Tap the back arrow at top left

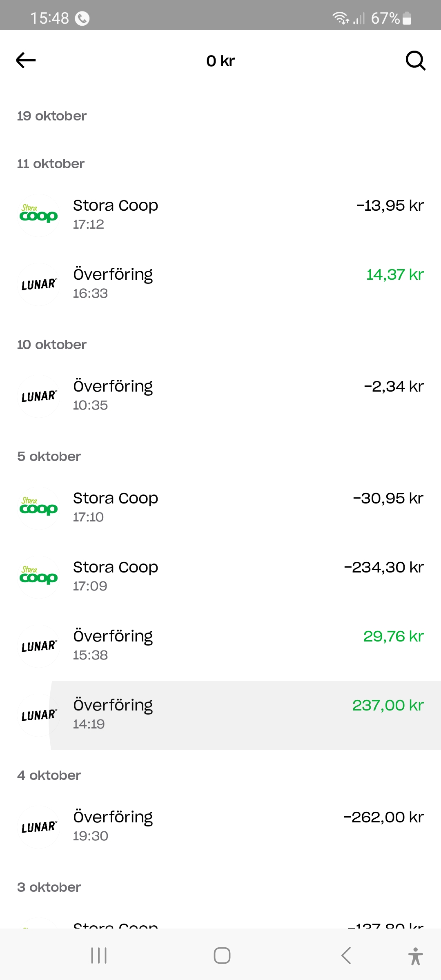coord(26,60)
